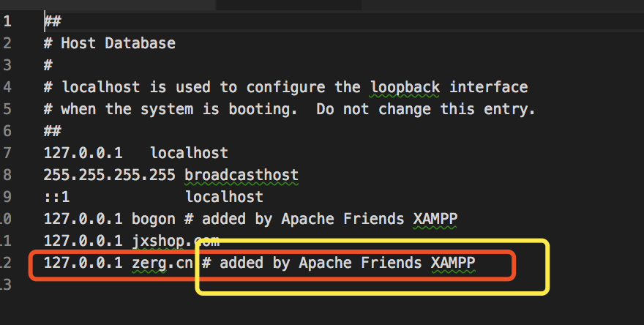Click the 127.0.0.1 before zerg.cn
Image resolution: width=644 pixels, height=325 pixels.
83,263
